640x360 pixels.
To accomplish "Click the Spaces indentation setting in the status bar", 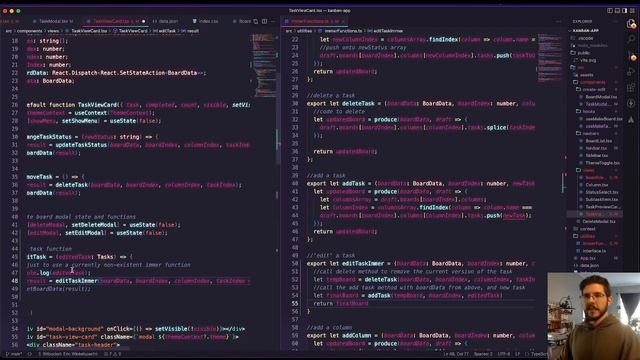I will (483, 354).
